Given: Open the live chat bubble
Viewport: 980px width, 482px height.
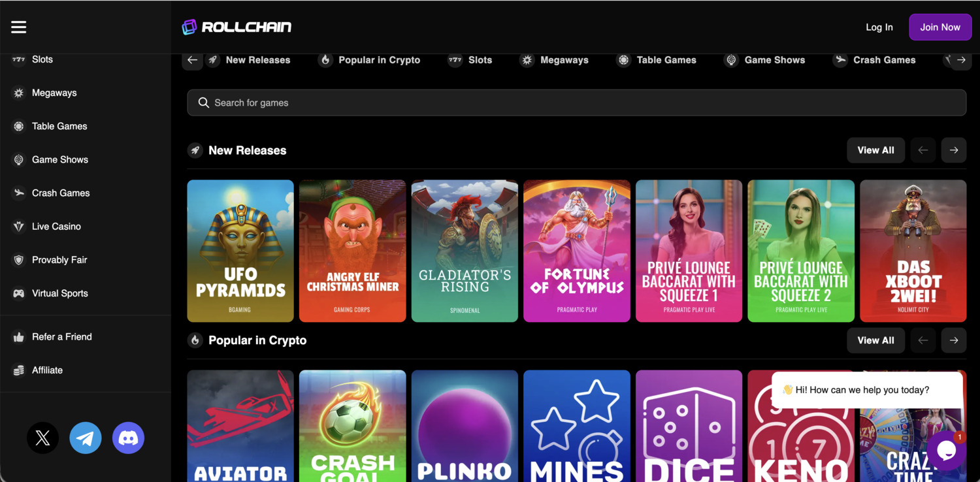Looking at the screenshot, I should click(946, 450).
